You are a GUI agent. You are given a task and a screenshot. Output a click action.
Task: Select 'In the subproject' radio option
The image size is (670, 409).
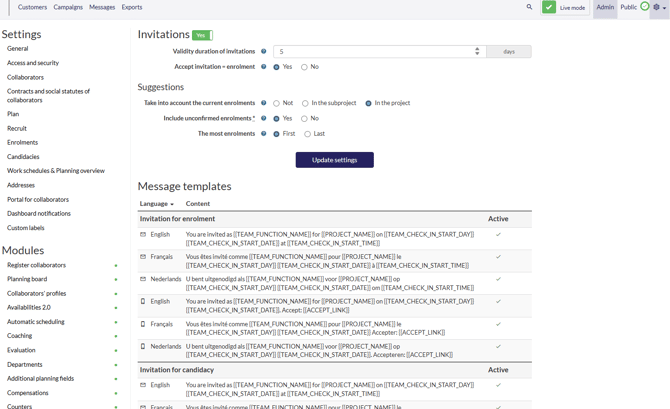[305, 103]
